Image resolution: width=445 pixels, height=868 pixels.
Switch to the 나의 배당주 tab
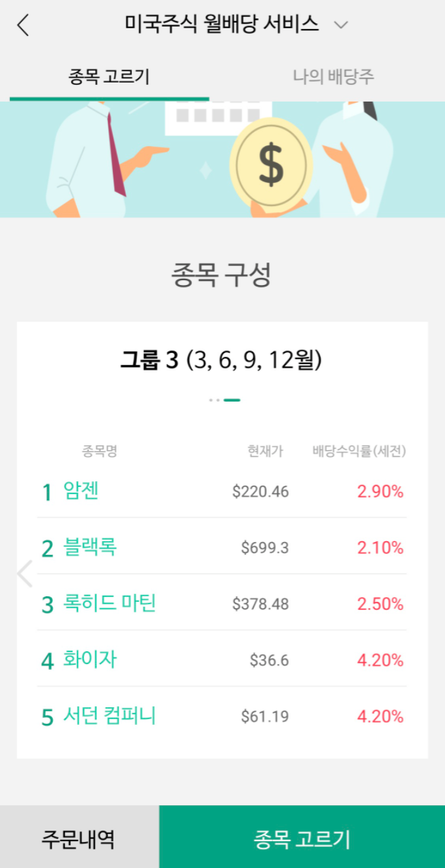point(333,75)
